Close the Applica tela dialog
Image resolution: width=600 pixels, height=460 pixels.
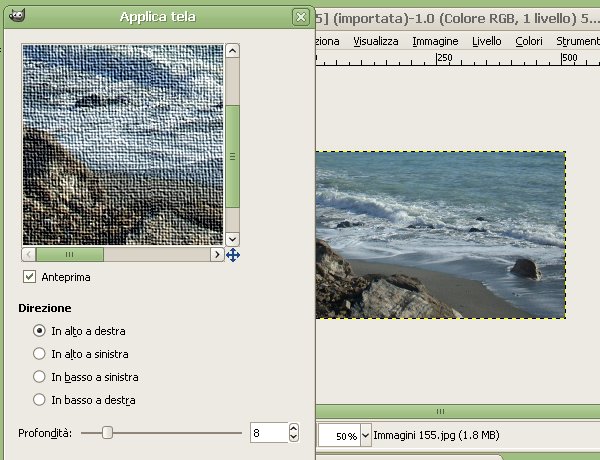click(x=300, y=17)
